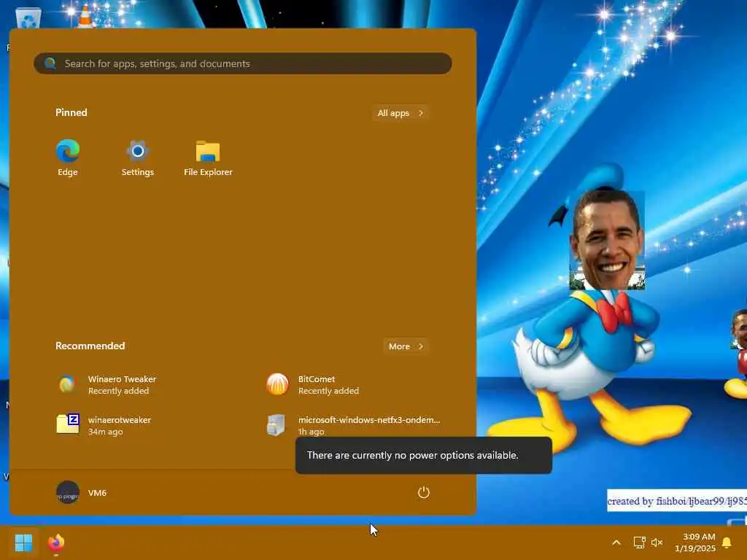Open the winaerotweaker zip archive

pos(104,425)
